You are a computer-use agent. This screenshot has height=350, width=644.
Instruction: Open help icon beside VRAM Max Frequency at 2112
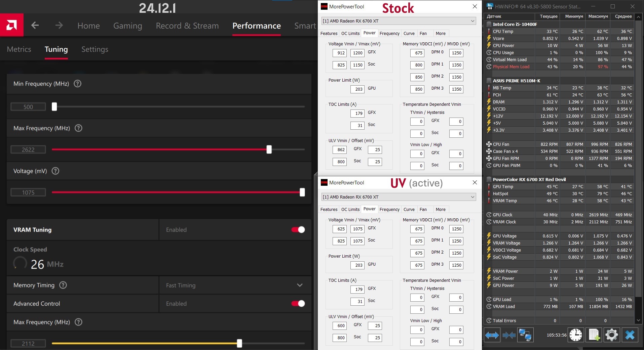click(x=78, y=322)
